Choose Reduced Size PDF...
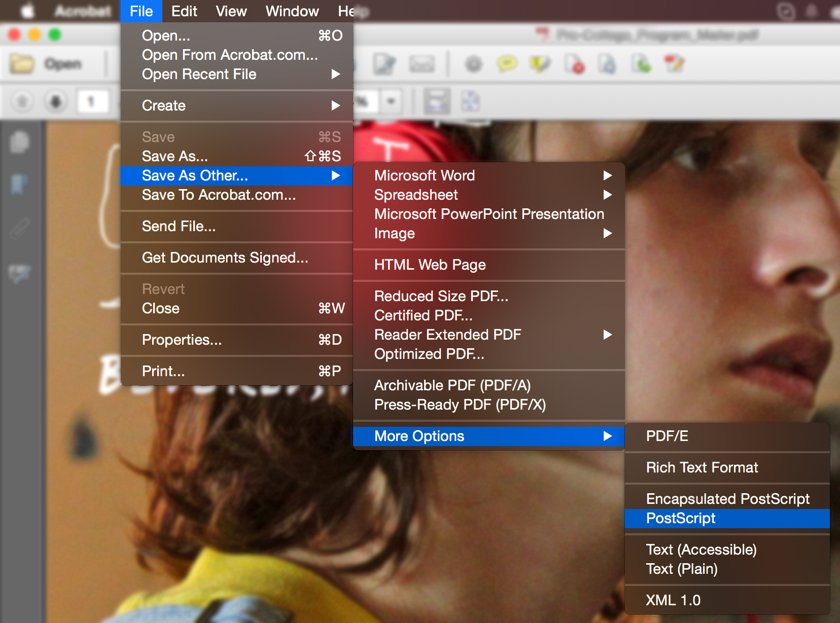This screenshot has height=623, width=840. [489, 296]
